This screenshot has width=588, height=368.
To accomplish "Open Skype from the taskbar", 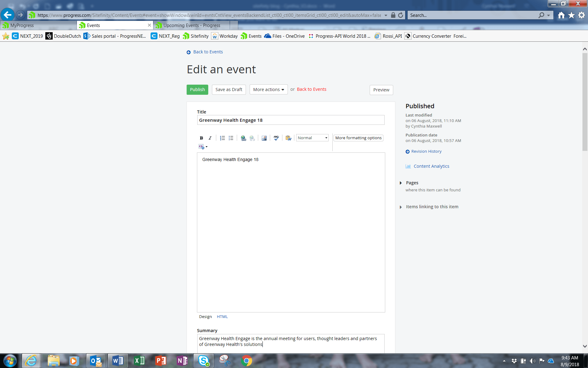I will (x=204, y=361).
